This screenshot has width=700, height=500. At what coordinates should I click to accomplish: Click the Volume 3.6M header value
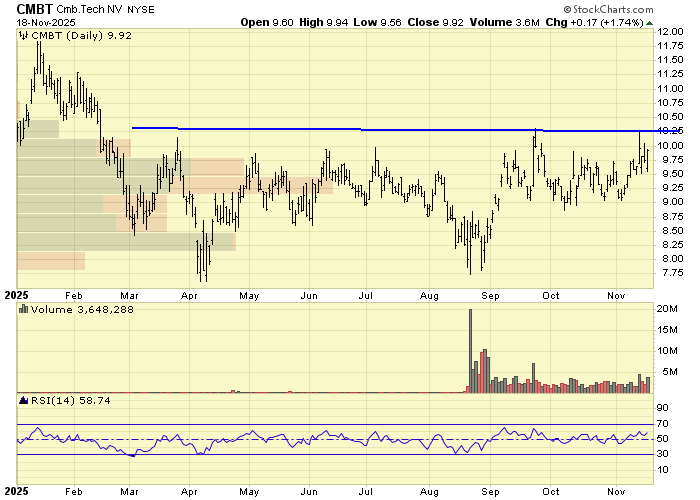[x=504, y=22]
